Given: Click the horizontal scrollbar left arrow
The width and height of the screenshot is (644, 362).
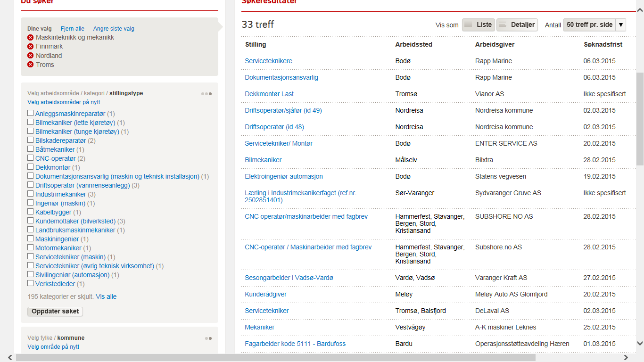Looking at the screenshot, I should (11, 358).
